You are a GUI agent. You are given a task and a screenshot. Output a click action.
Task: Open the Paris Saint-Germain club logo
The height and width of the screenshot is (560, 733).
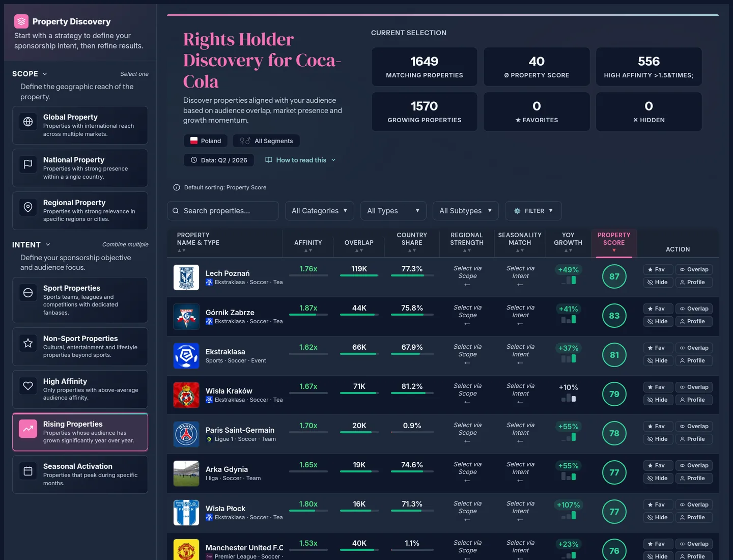coord(186,434)
